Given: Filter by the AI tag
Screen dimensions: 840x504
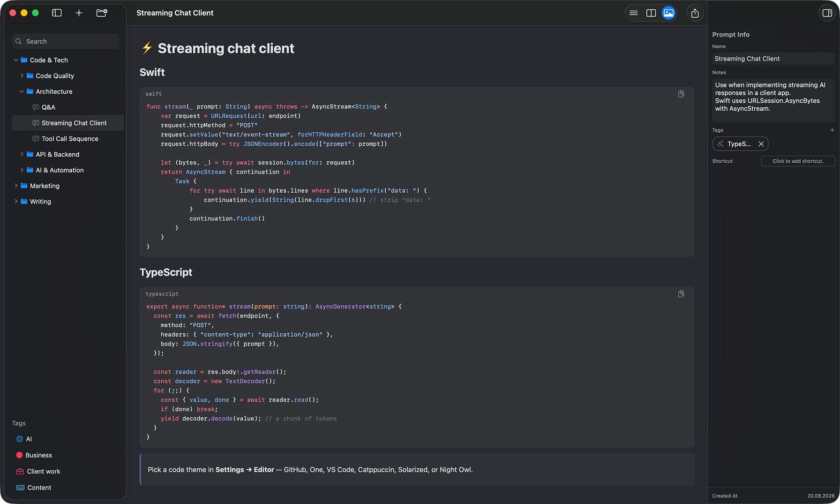Looking at the screenshot, I should click(x=24, y=439).
